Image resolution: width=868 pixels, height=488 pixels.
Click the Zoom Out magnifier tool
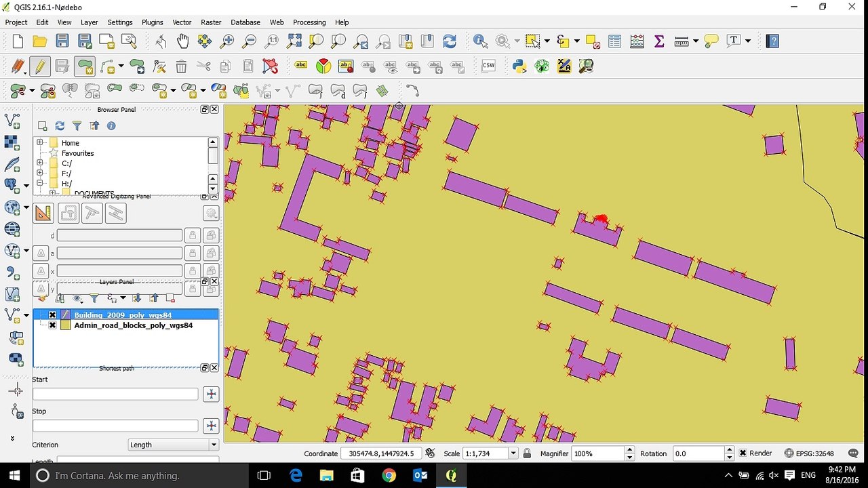250,41
